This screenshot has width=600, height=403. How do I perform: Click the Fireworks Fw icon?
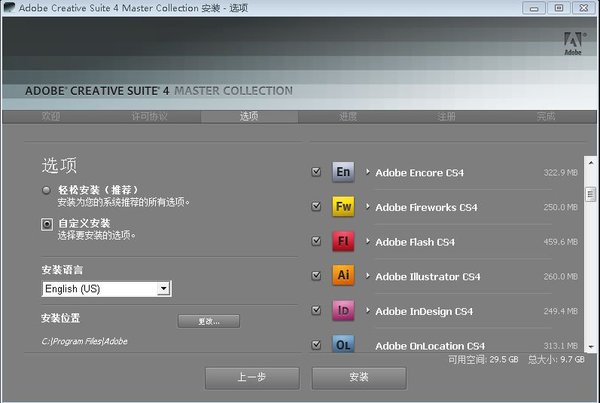click(343, 207)
